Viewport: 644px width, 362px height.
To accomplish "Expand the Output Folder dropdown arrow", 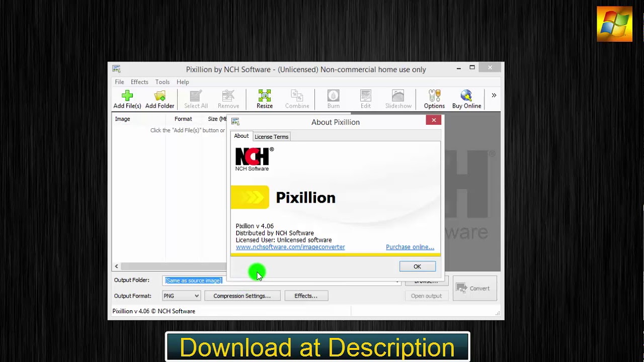I will pyautogui.click(x=397, y=282).
